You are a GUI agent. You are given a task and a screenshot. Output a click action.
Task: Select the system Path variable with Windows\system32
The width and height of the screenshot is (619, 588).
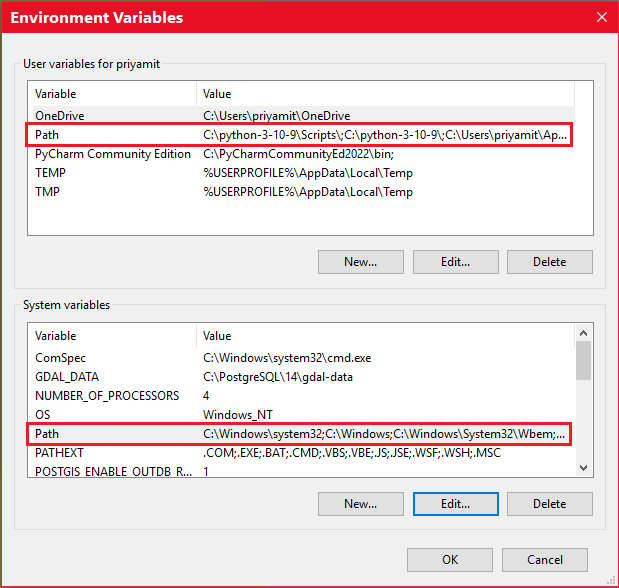point(304,434)
